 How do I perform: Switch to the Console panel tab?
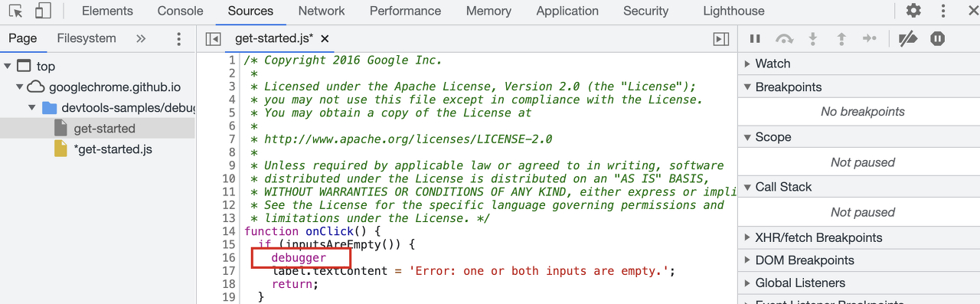181,11
